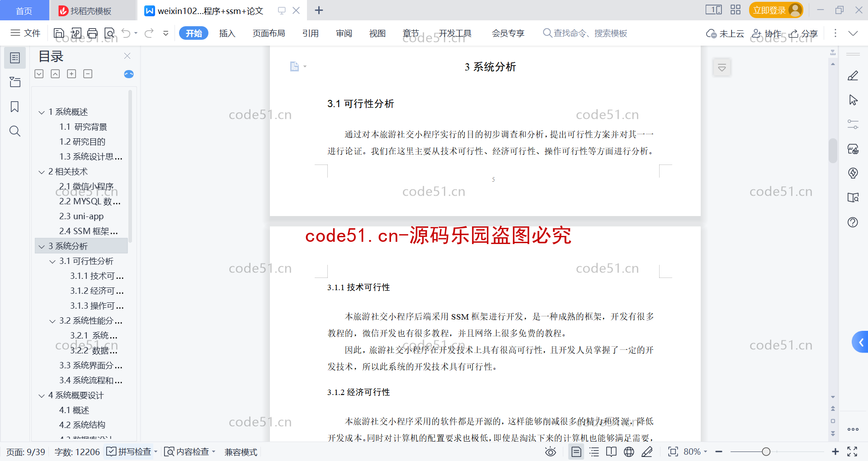Open the app grid icon in title bar
Image resolution: width=868 pixels, height=461 pixels.
pyautogui.click(x=736, y=10)
